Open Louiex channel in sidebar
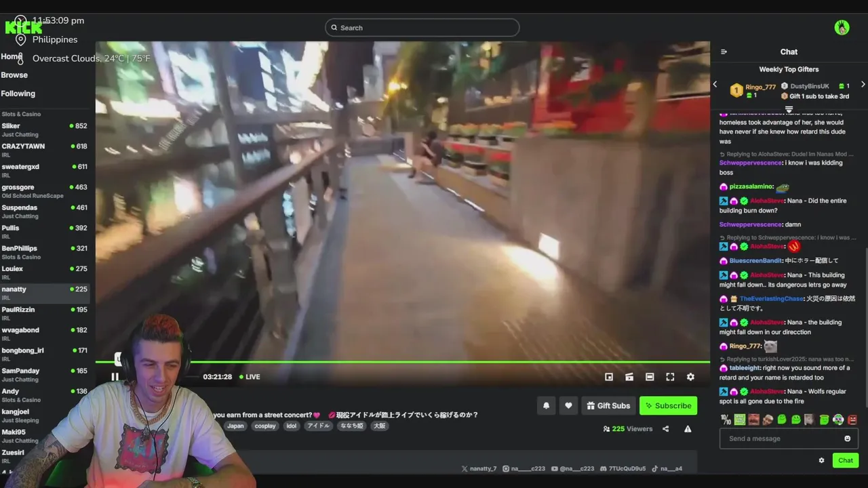868x488 pixels. pos(45,272)
